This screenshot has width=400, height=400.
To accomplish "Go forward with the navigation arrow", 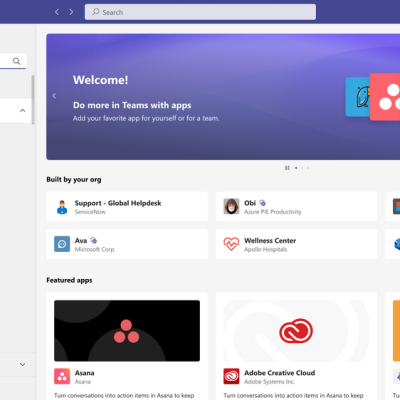I will pyautogui.click(x=71, y=12).
